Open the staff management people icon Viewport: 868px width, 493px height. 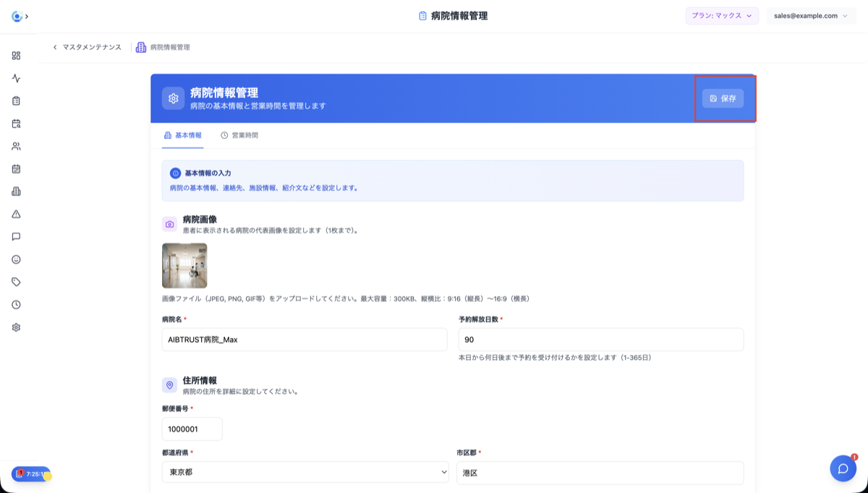16,146
